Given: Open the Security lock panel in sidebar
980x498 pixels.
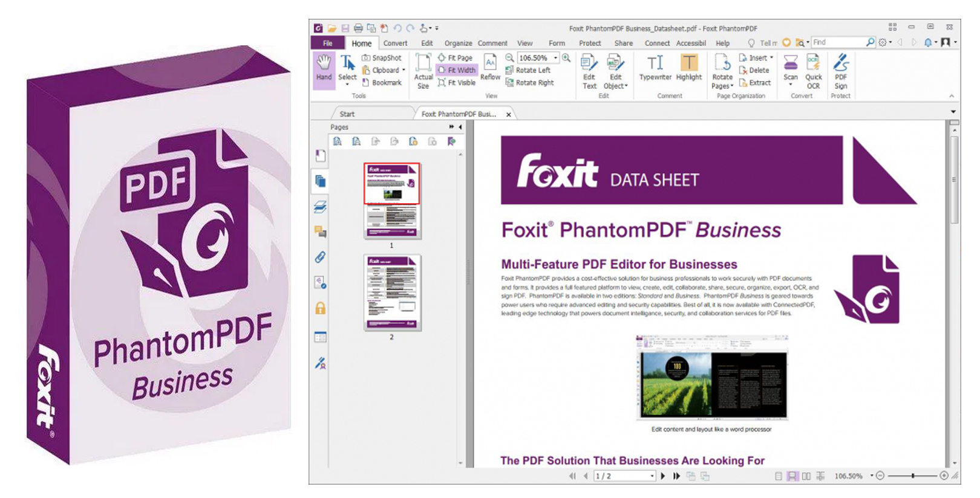Looking at the screenshot, I should pos(321,308).
